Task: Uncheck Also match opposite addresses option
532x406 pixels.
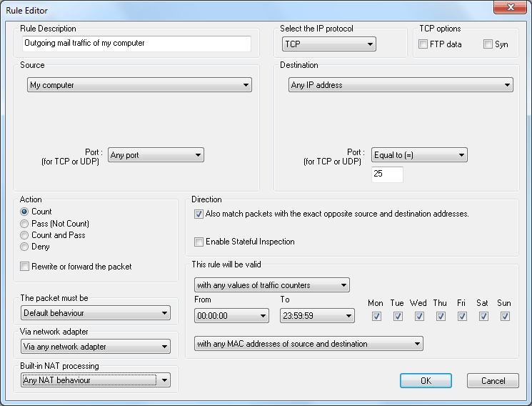Action: (199, 214)
